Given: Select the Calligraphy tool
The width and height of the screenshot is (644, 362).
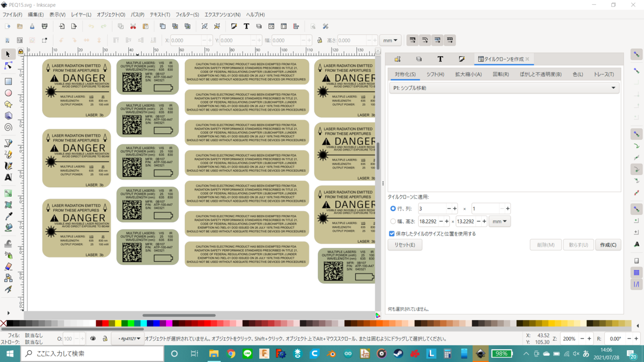Looking at the screenshot, I should (8, 166).
